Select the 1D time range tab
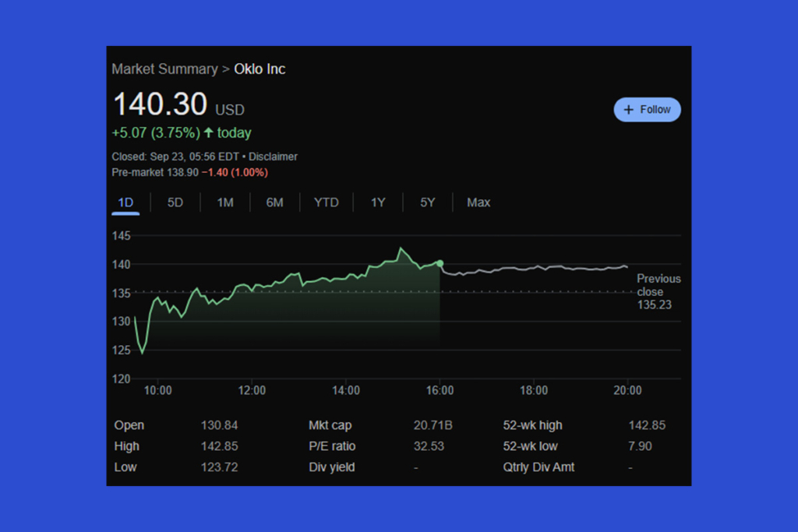Image resolution: width=798 pixels, height=532 pixels. (125, 203)
